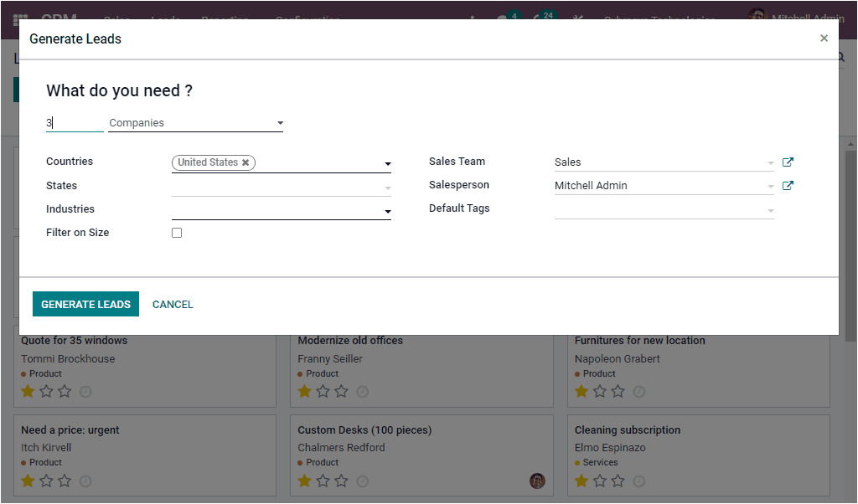Open Sales Team record via external link icon
The image size is (858, 504).
(788, 162)
